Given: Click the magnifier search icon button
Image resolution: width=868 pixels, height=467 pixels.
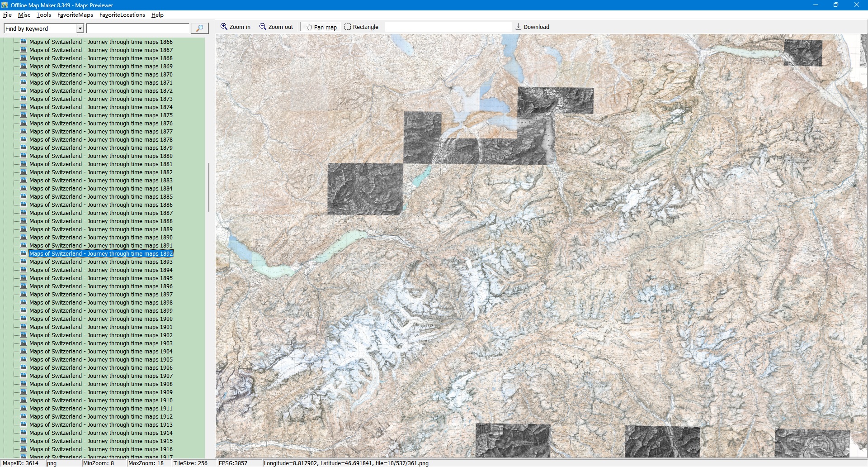Looking at the screenshot, I should (x=199, y=29).
